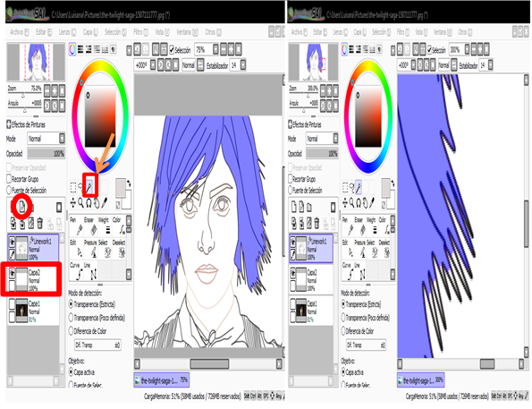
Task: Choose the Select pen tool in right window
Action: (x=373, y=249)
